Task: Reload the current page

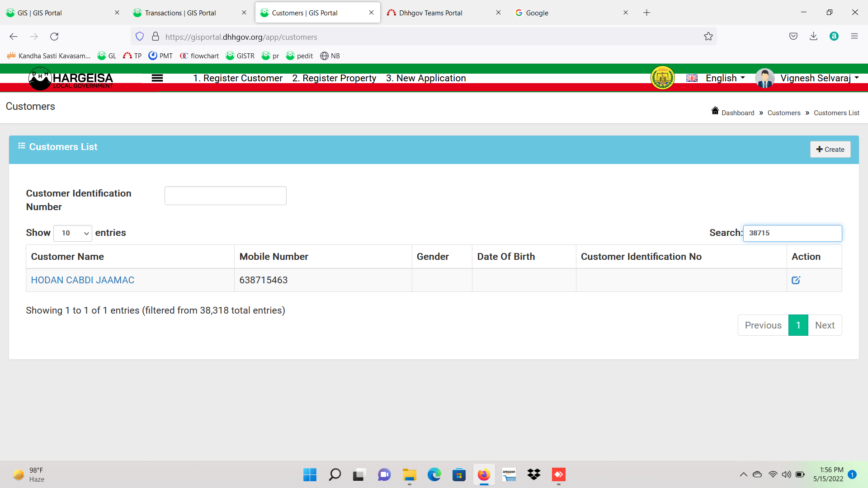Action: tap(54, 37)
